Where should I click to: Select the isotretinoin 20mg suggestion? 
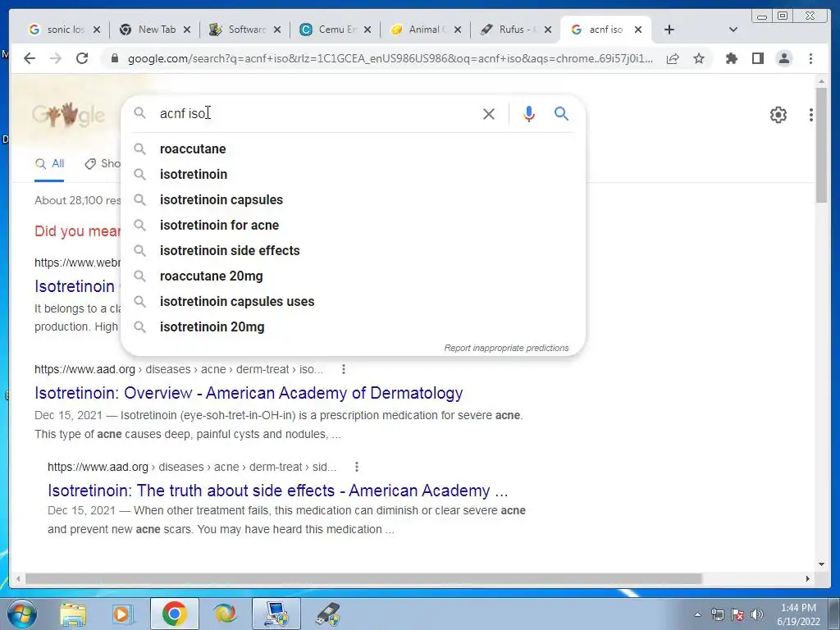pos(353,326)
